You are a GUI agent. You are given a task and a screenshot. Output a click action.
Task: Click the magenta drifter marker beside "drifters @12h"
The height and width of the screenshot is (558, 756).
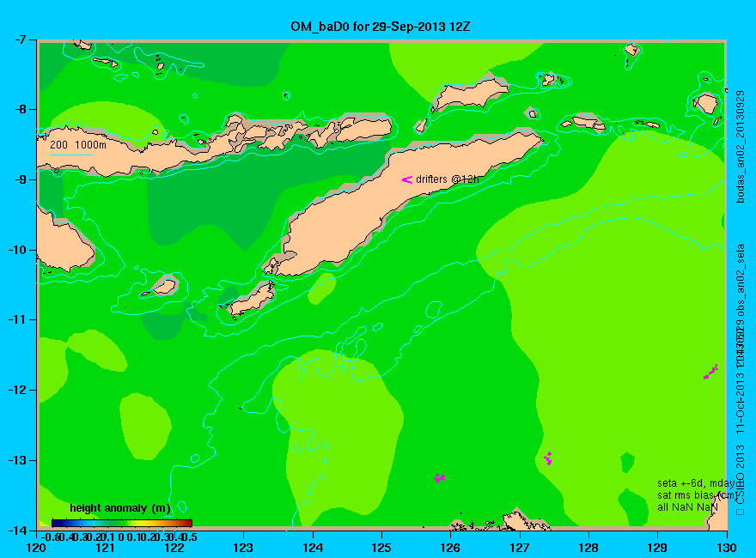(x=407, y=179)
